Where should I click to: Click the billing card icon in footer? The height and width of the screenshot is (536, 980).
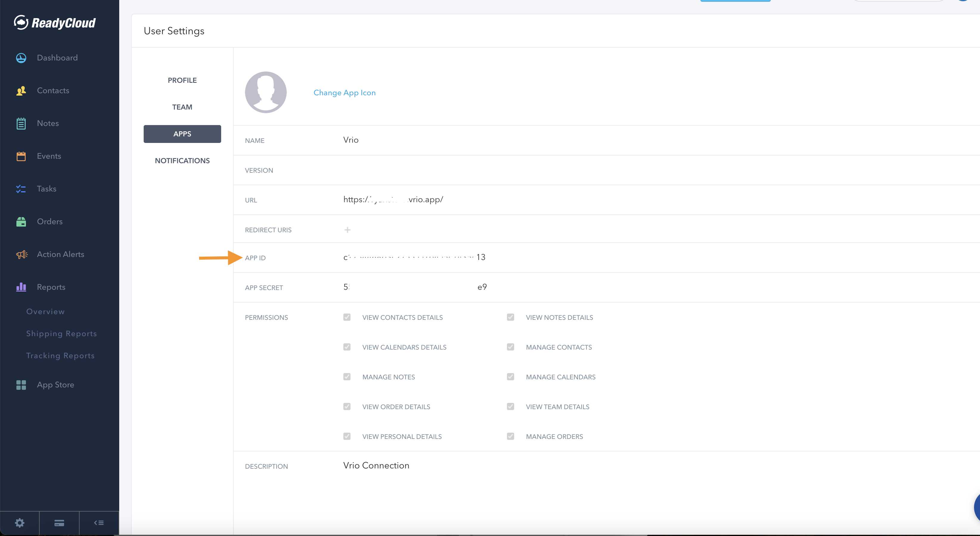(x=59, y=523)
